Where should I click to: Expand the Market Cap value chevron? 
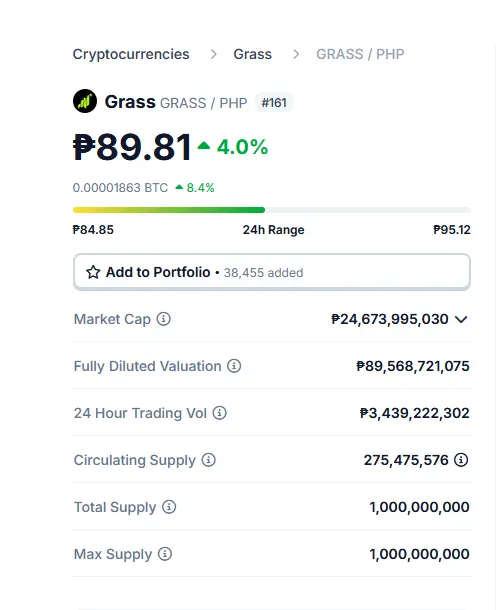pyautogui.click(x=461, y=319)
